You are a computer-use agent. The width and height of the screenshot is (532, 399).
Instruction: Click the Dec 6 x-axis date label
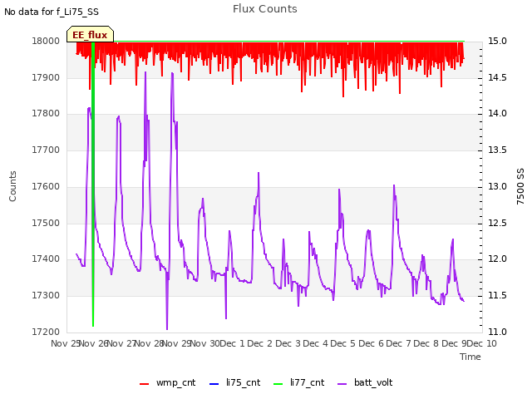pyautogui.click(x=372, y=343)
